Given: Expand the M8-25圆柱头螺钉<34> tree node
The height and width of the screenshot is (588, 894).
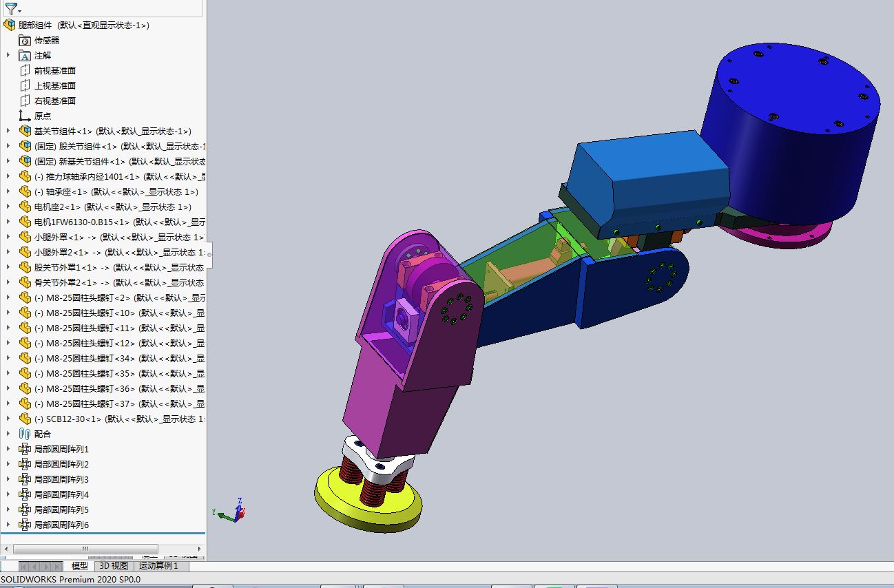Looking at the screenshot, I should click(8, 358).
